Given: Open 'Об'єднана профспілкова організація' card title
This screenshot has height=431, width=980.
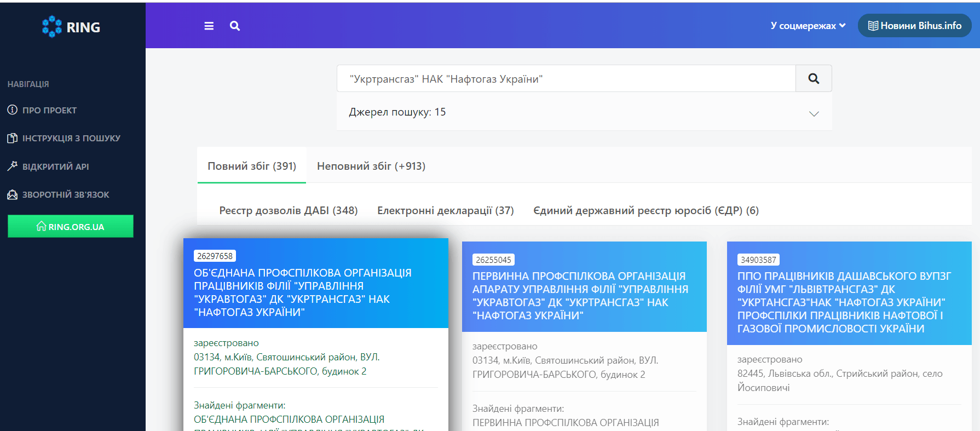Looking at the screenshot, I should click(x=303, y=292).
